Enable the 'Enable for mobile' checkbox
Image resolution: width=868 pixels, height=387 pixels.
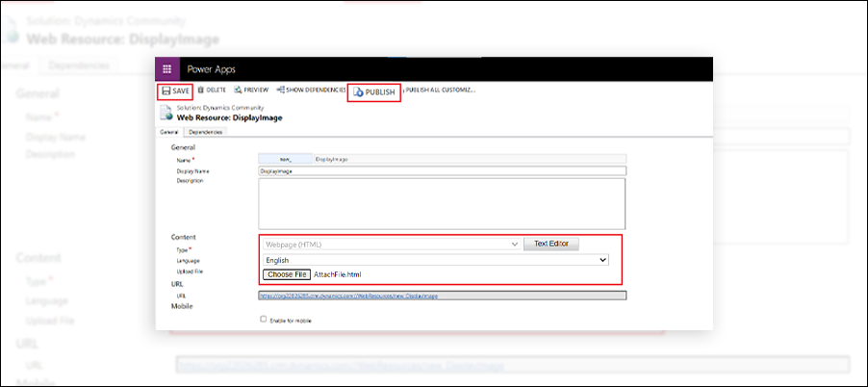click(x=264, y=319)
